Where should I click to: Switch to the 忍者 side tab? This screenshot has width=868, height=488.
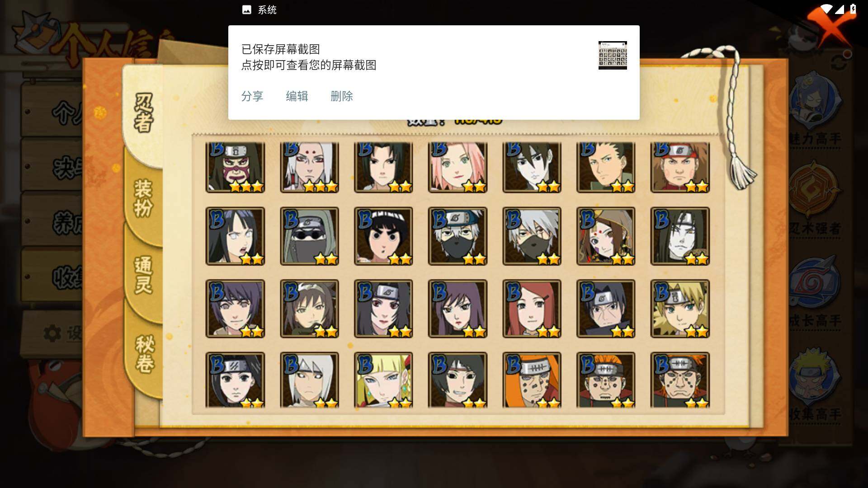click(143, 113)
